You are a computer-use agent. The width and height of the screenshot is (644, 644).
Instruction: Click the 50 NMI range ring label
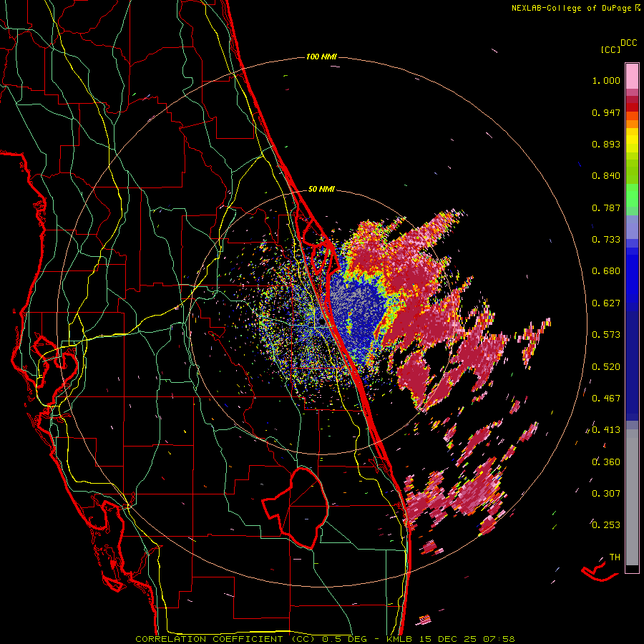coord(321,189)
